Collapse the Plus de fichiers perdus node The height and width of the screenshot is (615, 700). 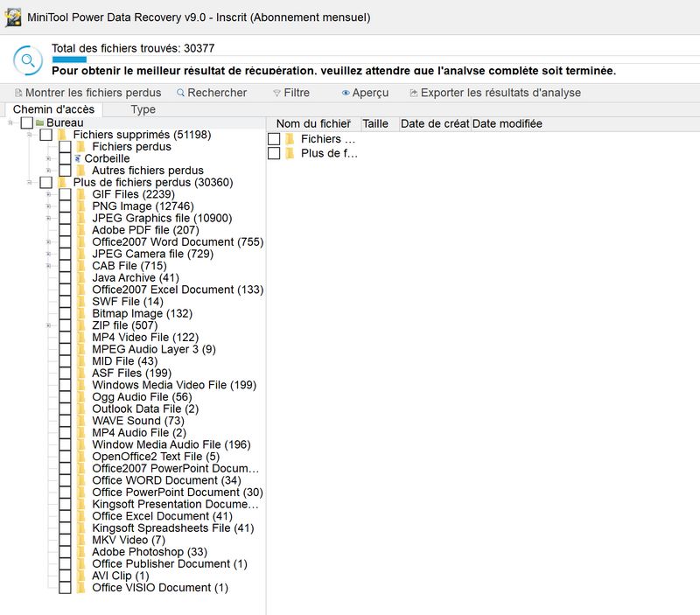click(30, 182)
